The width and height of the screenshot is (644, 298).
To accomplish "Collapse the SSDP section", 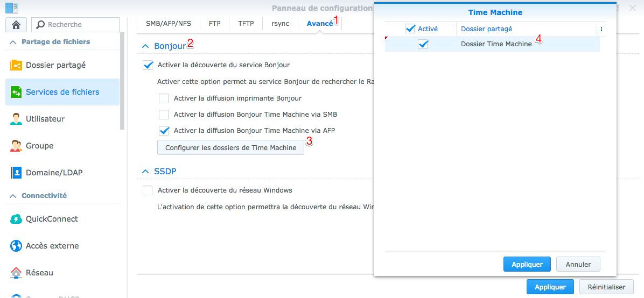I will 145,171.
